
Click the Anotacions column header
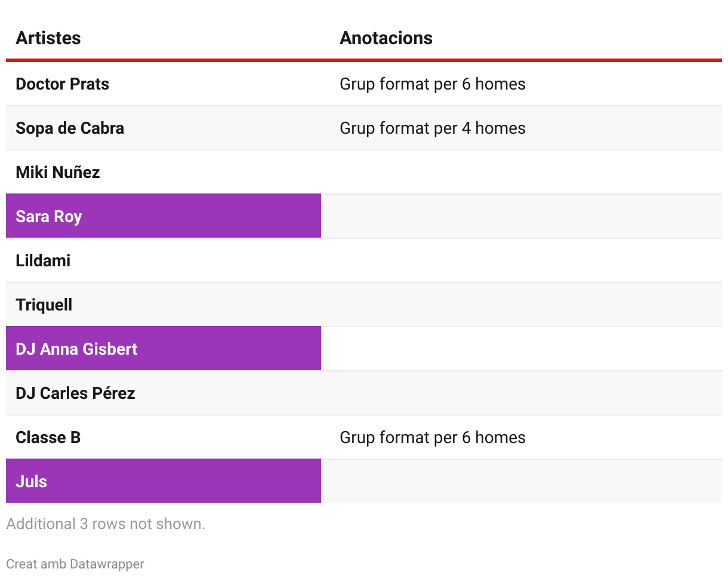pyautogui.click(x=386, y=38)
